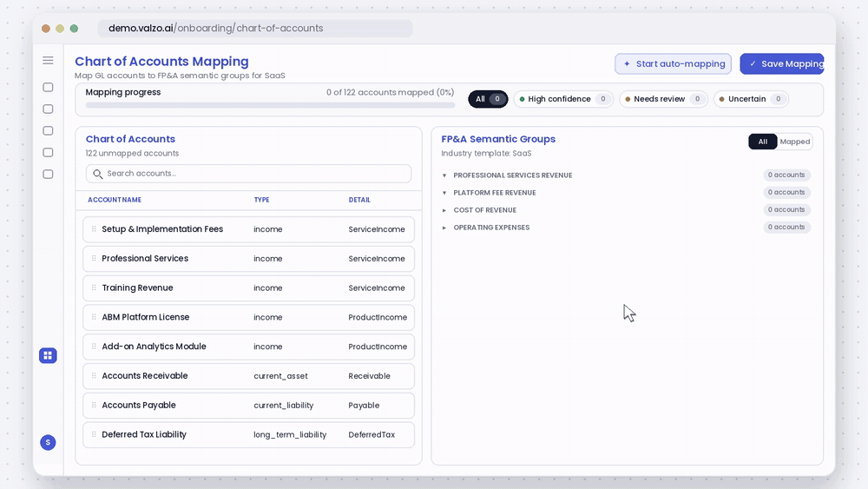The width and height of the screenshot is (868, 489).
Task: Select Accounts Payable account name
Action: 138,405
